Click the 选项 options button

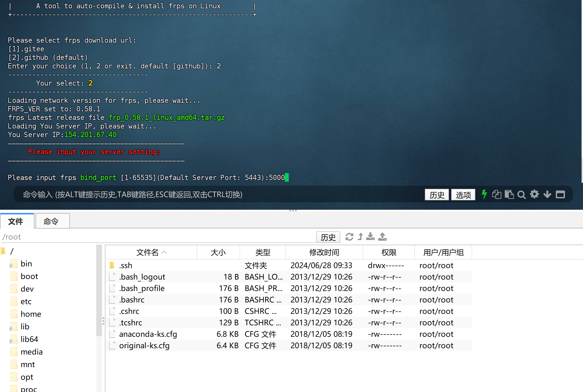463,195
